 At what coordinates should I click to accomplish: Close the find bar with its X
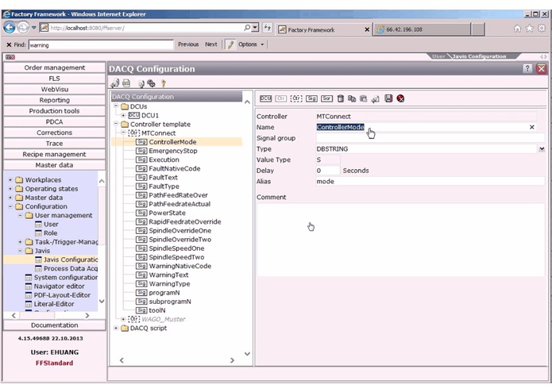point(9,44)
